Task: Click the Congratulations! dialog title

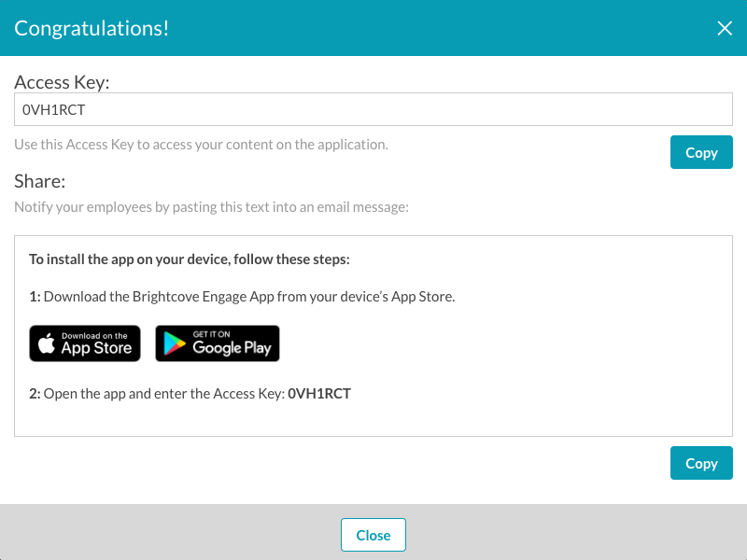Action: point(92,29)
